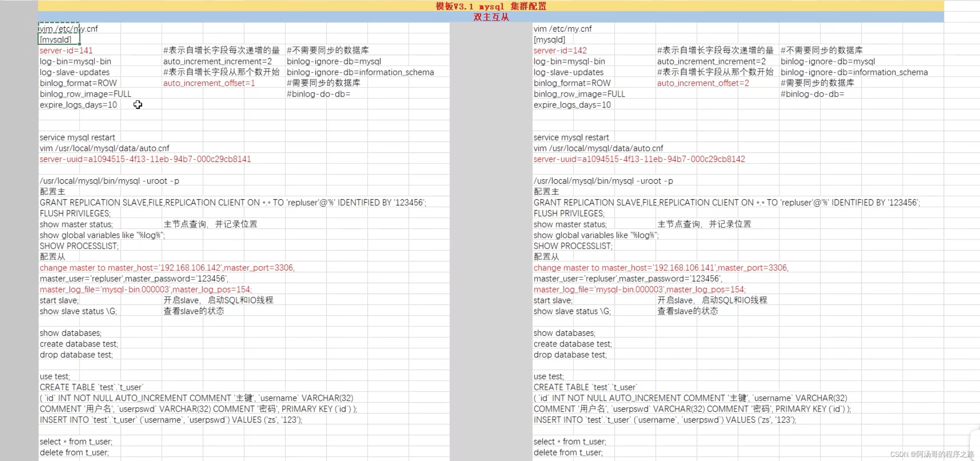Click the right show global variables like cell

pos(596,236)
